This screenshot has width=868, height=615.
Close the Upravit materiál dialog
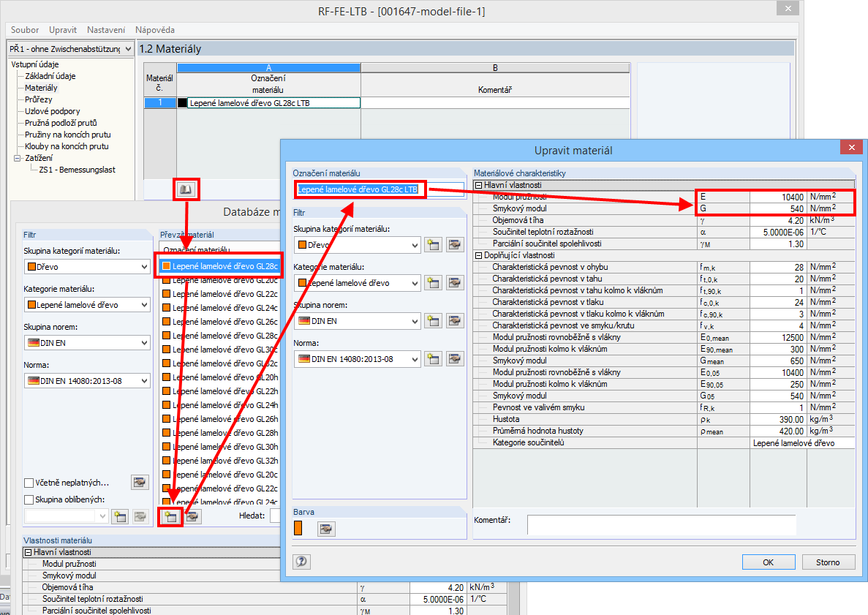click(x=851, y=147)
